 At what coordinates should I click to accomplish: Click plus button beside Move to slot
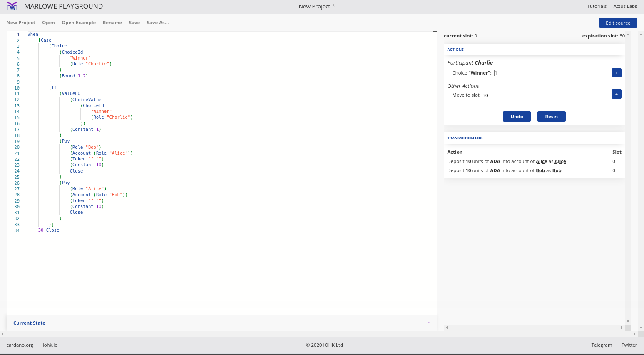click(616, 94)
